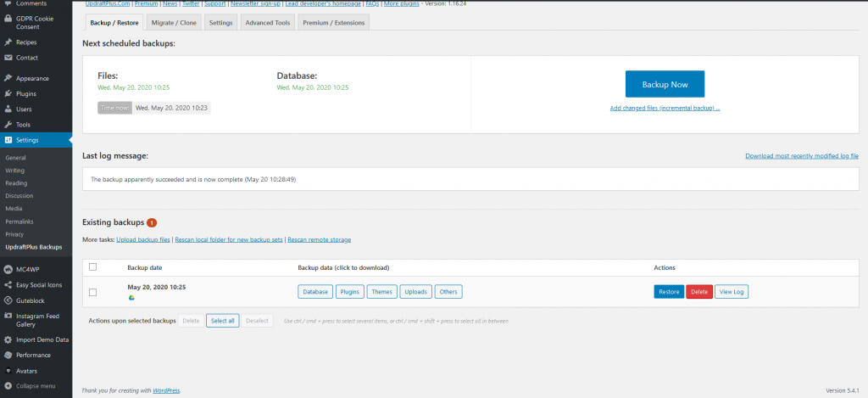Click the Plugins plug icon
The image size is (868, 398).
pos(8,93)
